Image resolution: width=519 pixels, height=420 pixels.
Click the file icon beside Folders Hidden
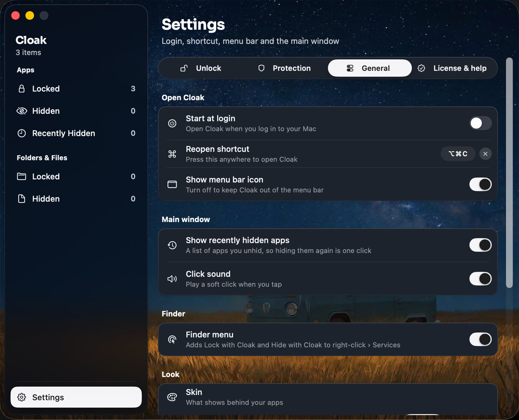click(x=22, y=199)
